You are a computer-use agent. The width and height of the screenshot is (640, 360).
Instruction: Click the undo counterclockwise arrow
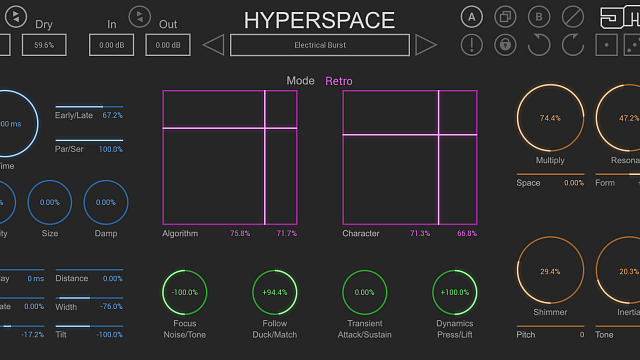[x=539, y=44]
